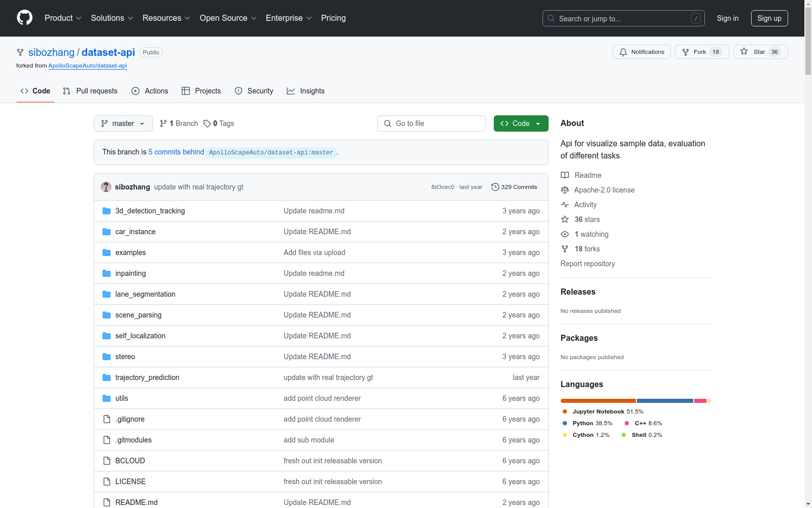Click the inpainting folder icon
812x508 pixels.
(107, 273)
